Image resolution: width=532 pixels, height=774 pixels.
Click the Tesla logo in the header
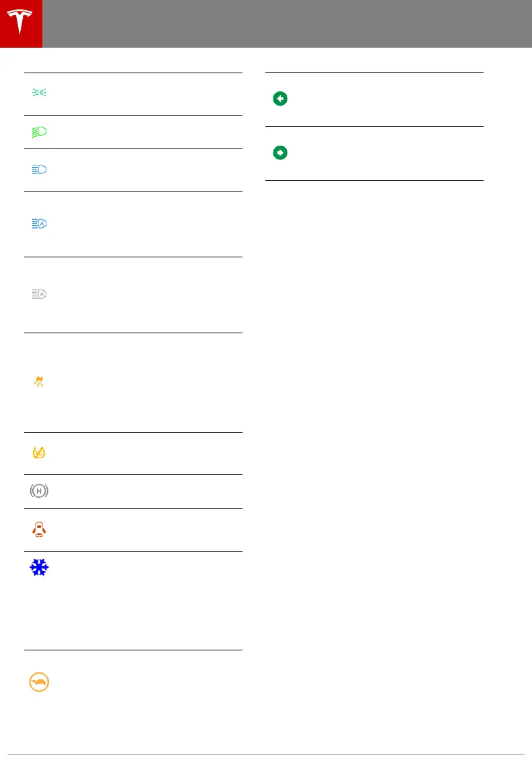[21, 24]
